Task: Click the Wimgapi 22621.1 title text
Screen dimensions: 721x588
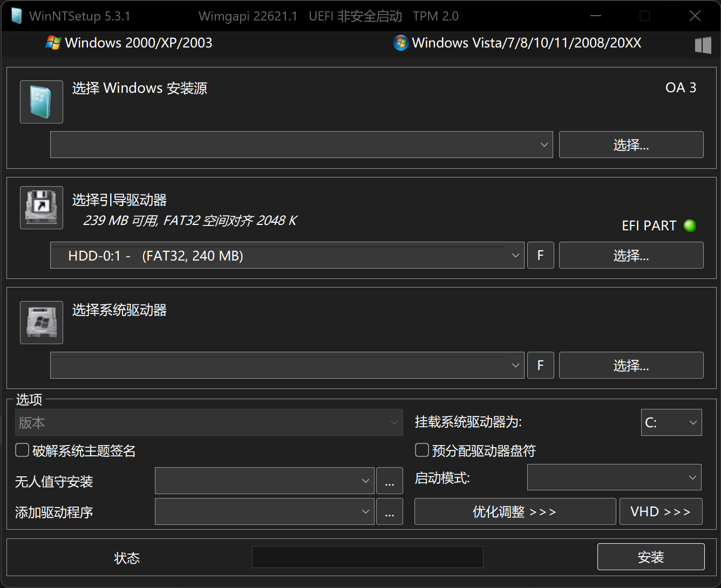Action: tap(248, 16)
